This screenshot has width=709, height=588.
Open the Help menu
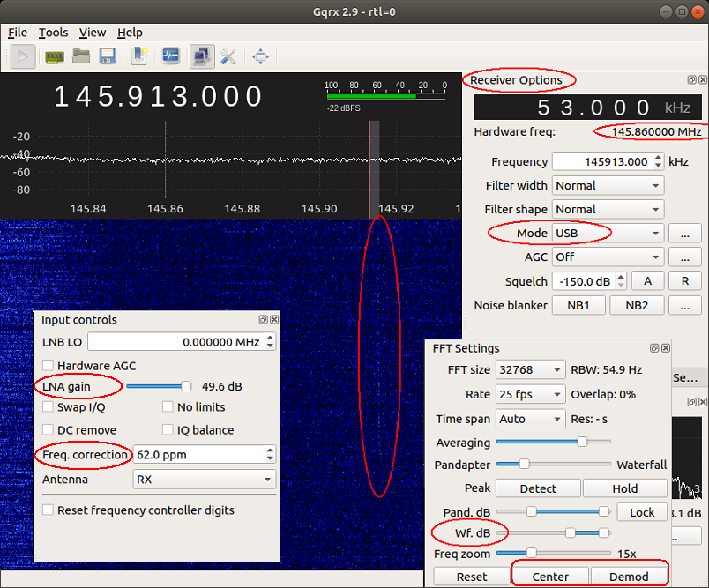coord(131,33)
